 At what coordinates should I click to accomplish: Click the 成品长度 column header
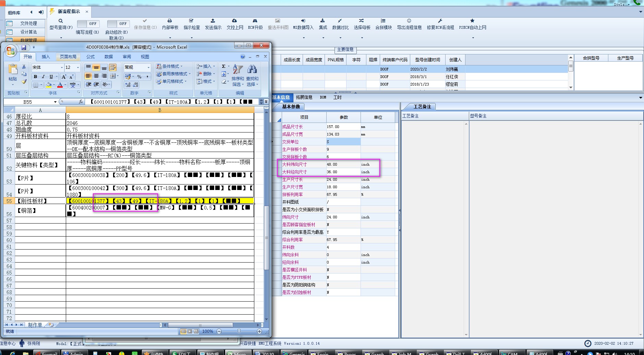click(x=292, y=60)
